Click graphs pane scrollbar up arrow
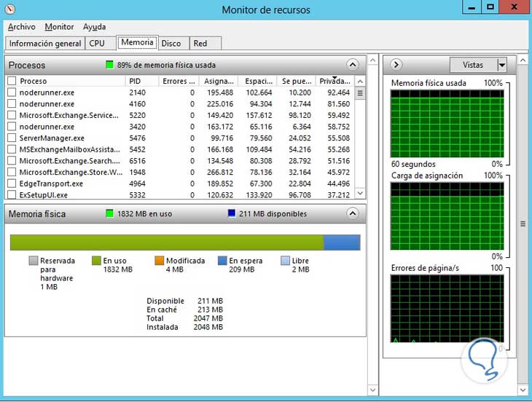 point(523,60)
